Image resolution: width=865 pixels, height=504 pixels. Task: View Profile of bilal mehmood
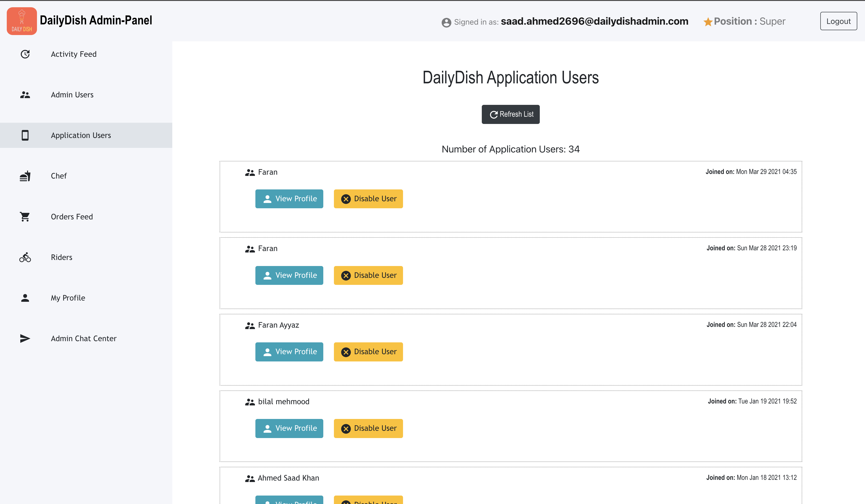[x=289, y=428]
